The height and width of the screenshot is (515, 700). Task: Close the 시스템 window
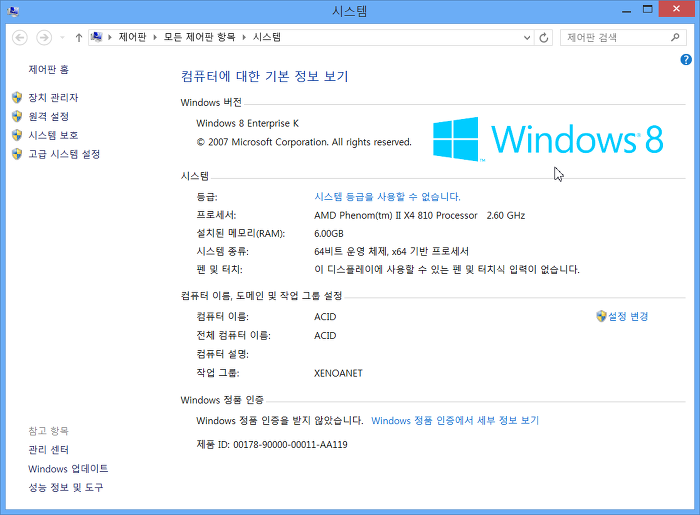(676, 9)
